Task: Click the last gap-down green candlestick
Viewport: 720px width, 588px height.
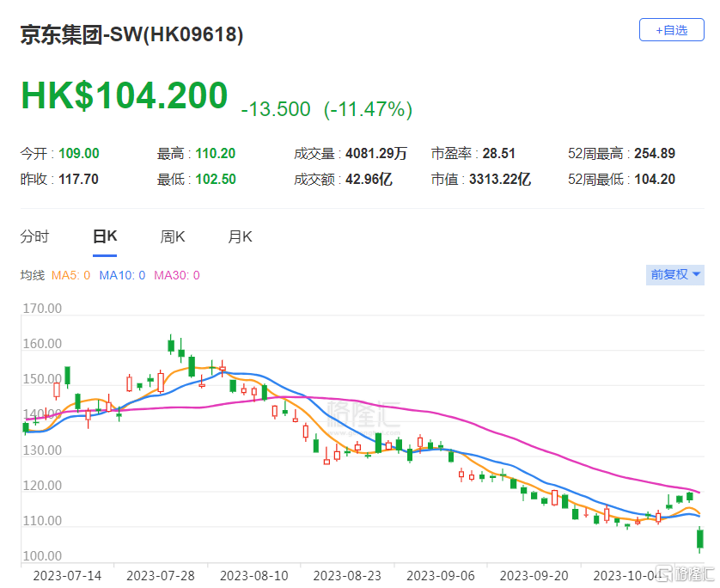Action: coord(700,540)
